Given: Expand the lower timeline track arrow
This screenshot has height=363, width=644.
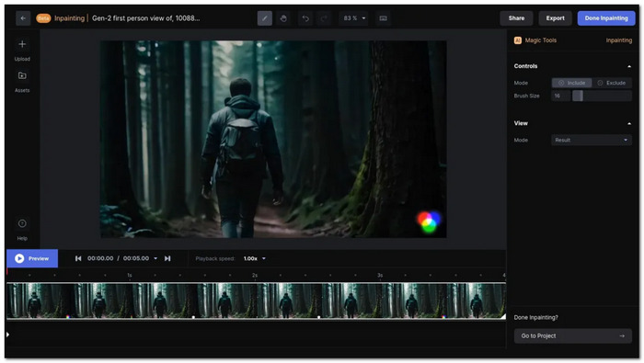Looking at the screenshot, I should [x=7, y=335].
